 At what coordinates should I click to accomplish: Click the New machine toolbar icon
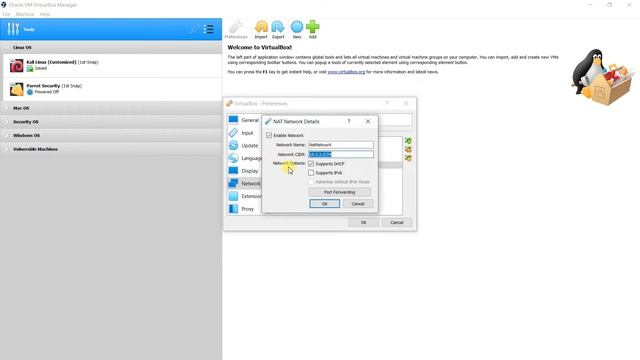point(297,27)
